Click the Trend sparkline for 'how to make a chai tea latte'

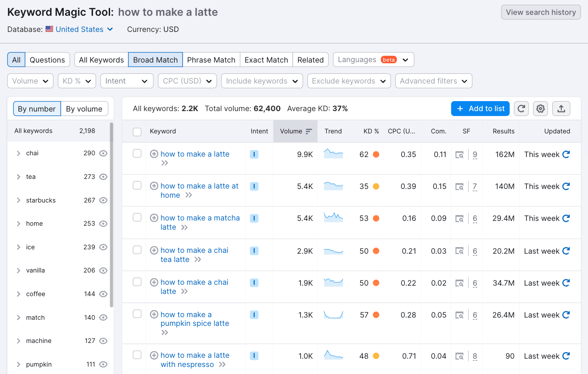pyautogui.click(x=333, y=251)
